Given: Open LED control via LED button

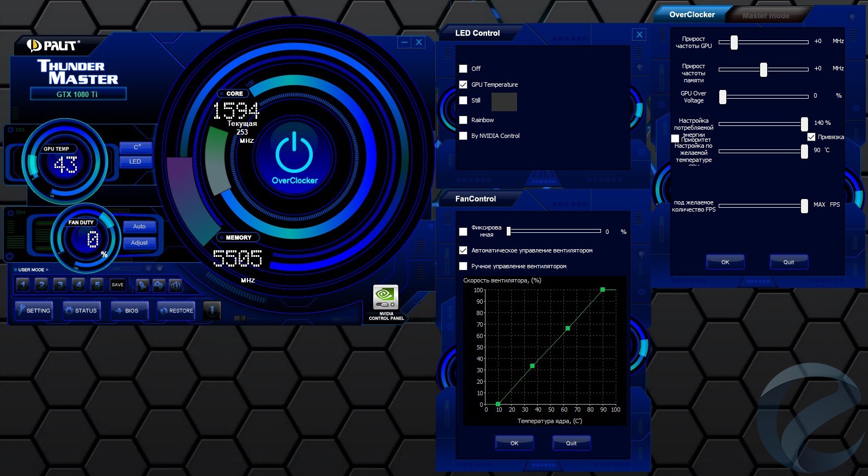Looking at the screenshot, I should click(136, 161).
